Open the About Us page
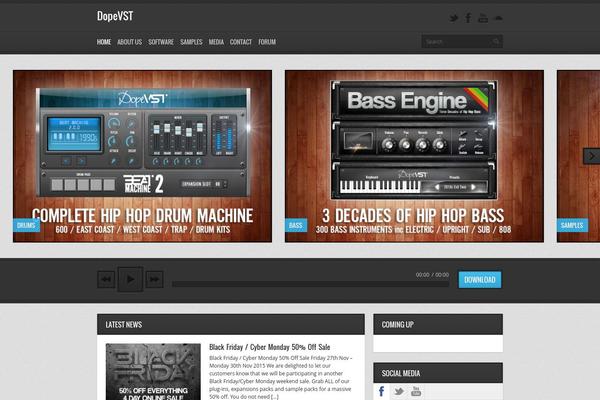 [129, 42]
